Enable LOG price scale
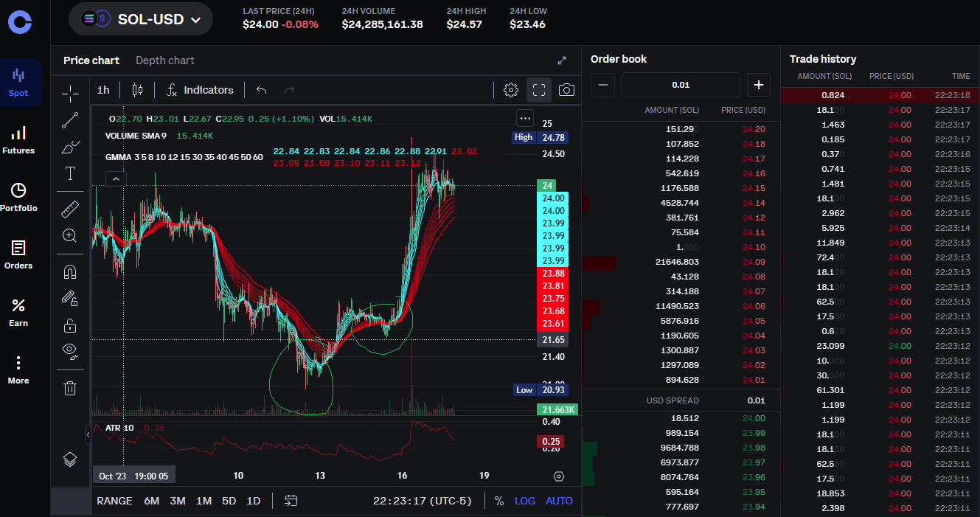The height and width of the screenshot is (517, 980). 525,501
